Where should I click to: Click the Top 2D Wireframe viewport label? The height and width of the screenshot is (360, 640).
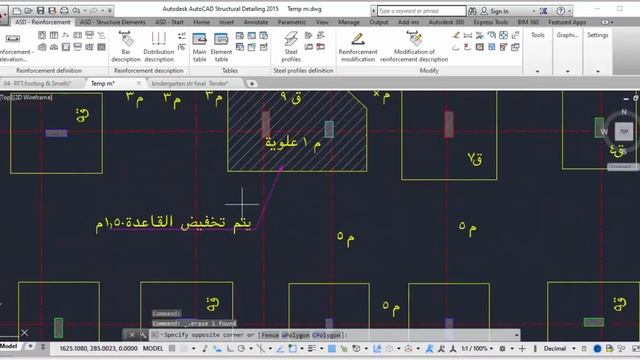click(x=27, y=97)
